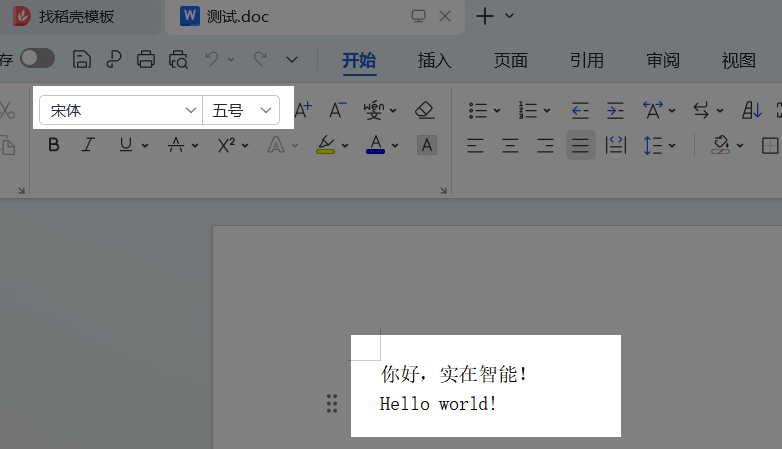Select justify text alignment
782x449 pixels.
click(580, 145)
